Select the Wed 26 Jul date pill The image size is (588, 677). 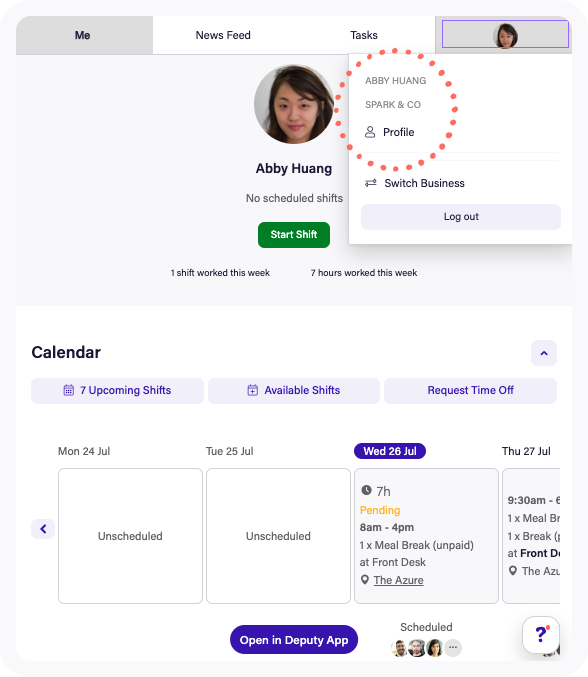click(390, 451)
